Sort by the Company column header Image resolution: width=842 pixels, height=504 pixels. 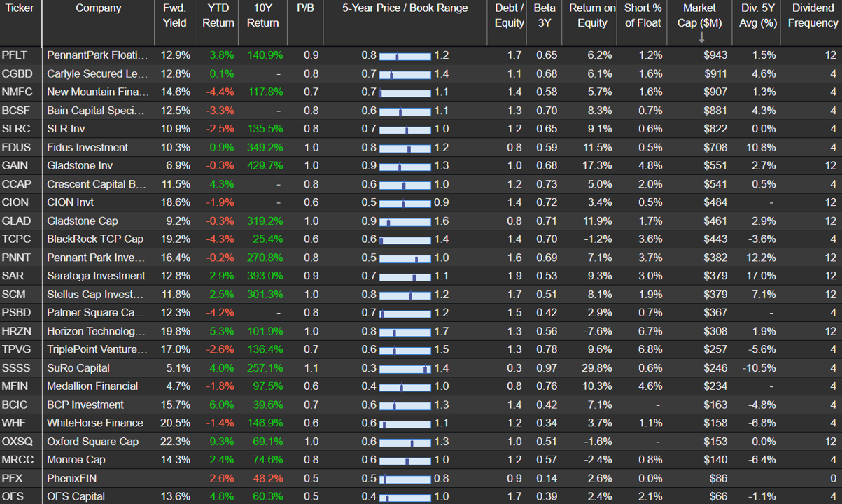(x=98, y=8)
